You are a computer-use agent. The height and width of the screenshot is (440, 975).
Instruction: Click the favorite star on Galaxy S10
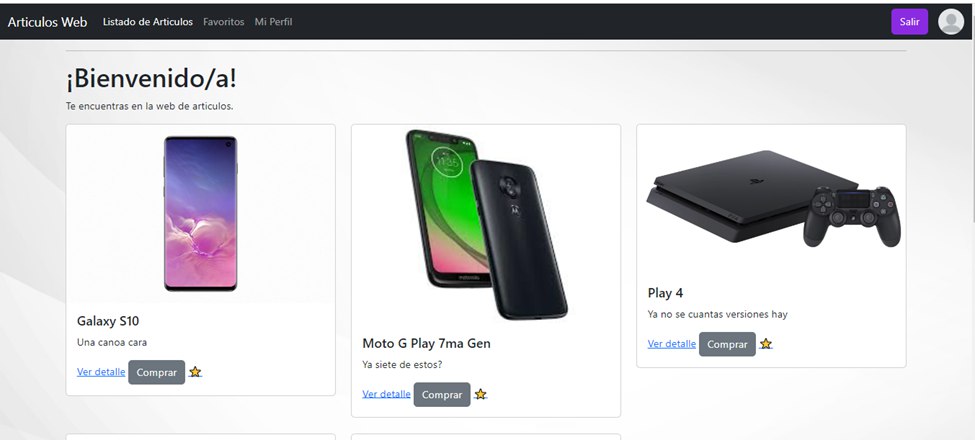pos(195,372)
